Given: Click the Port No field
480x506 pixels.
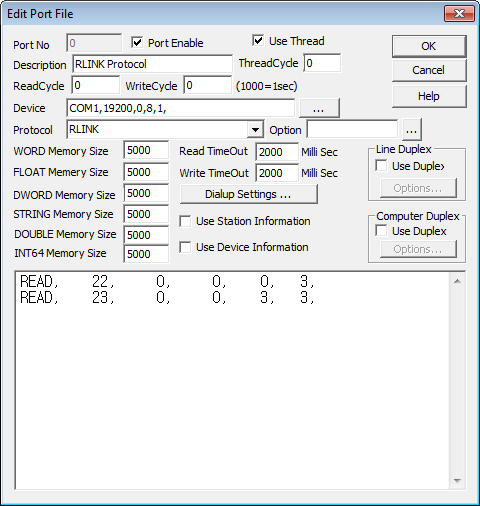Looking at the screenshot, I should [94, 43].
